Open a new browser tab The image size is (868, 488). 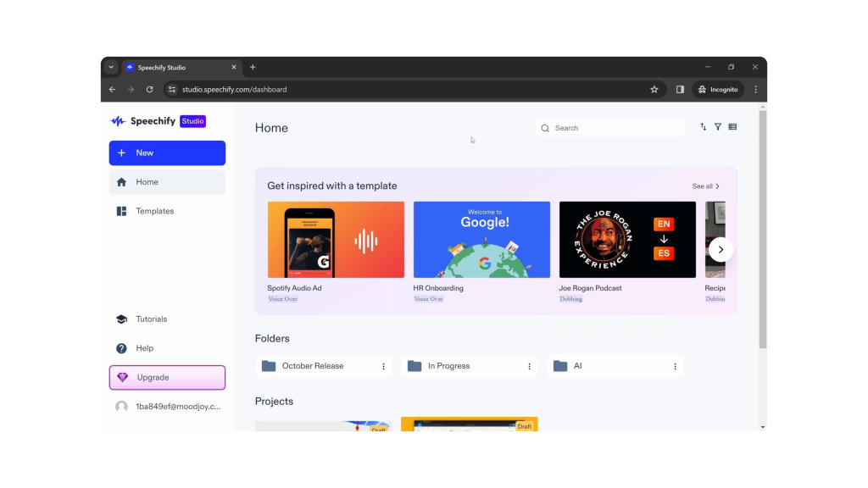click(x=253, y=67)
